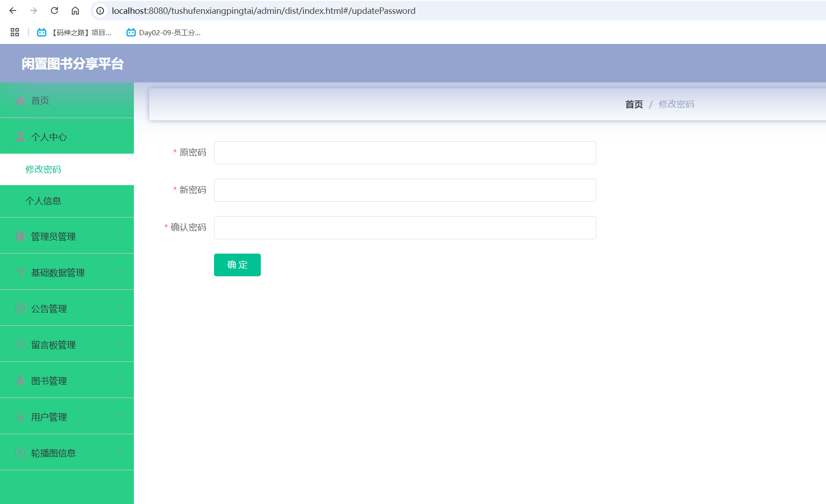The image size is (826, 504).
Task: Open the 用户管理 menu
Action: tap(67, 417)
